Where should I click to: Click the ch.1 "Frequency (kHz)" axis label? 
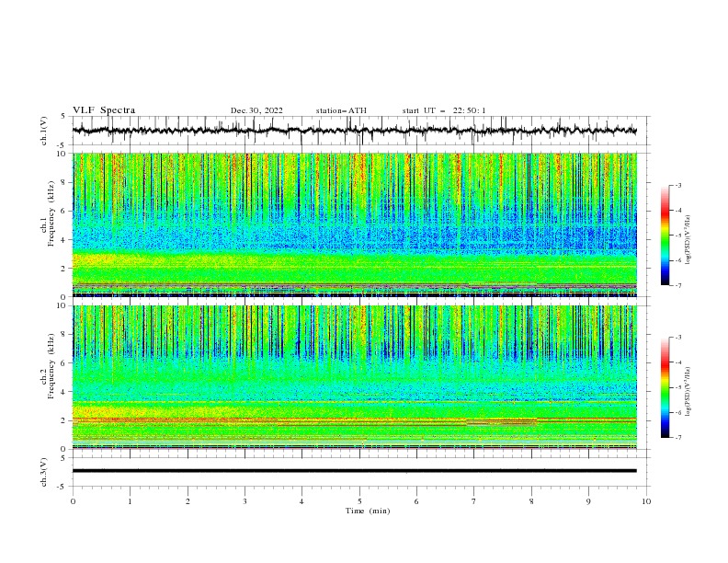[51, 212]
